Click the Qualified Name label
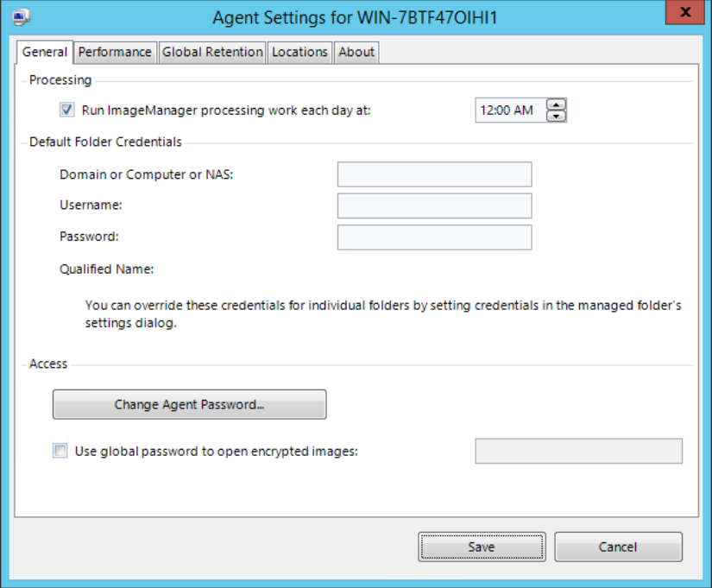Screen dimensions: 712x588 [107, 269]
